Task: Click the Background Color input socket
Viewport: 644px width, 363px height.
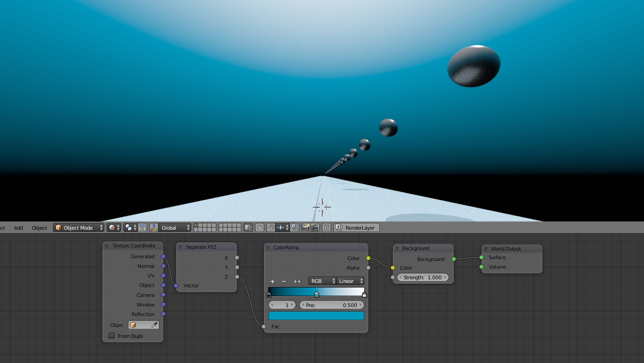Action: [393, 268]
